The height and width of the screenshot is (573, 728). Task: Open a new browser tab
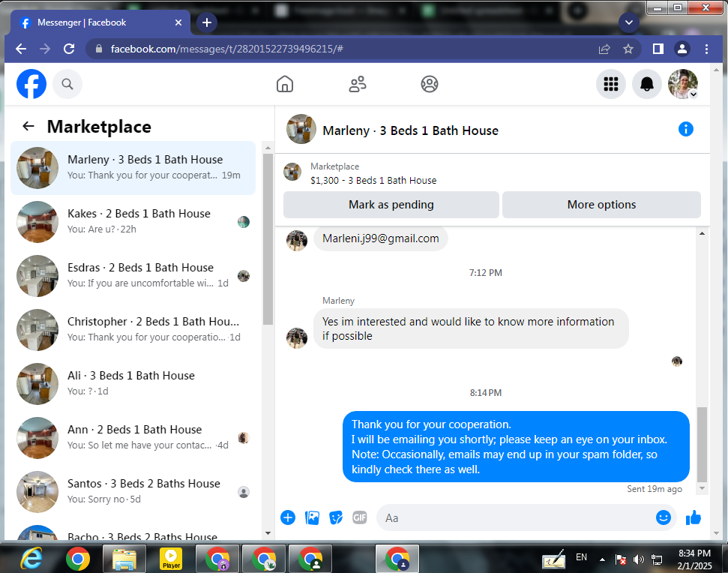click(207, 22)
